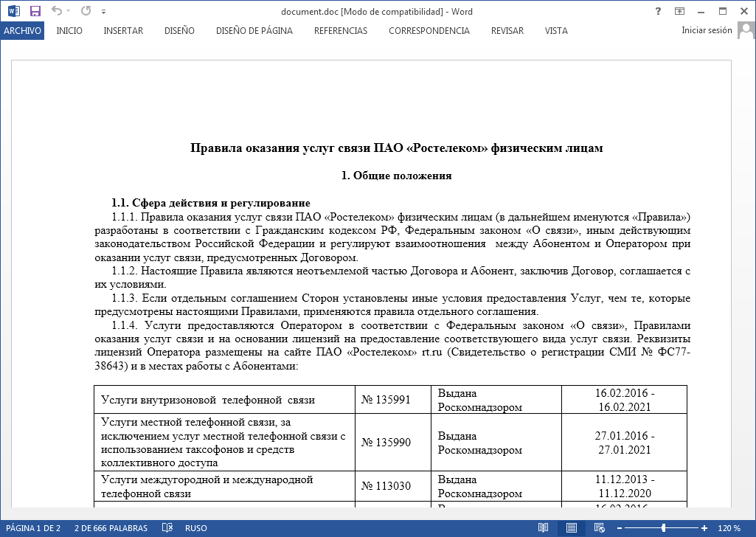756x537 pixels.
Task: Click the Repeat action icon
Action: point(86,11)
